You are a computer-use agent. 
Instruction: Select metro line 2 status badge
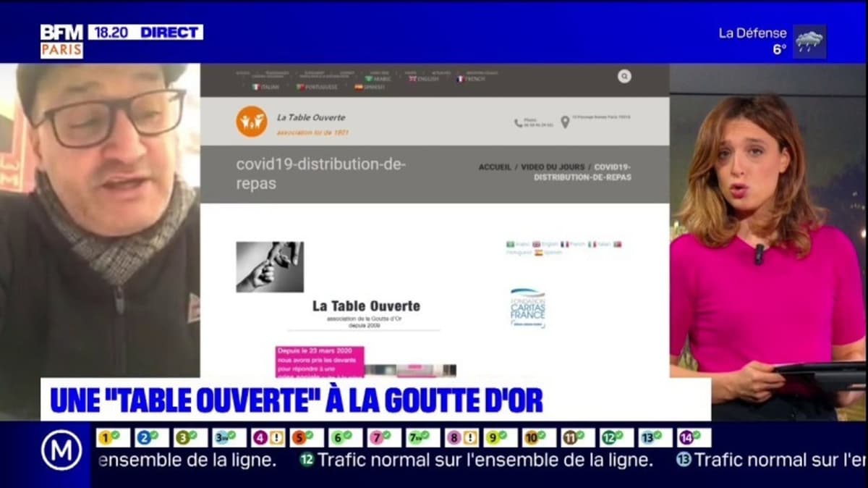pos(152,437)
